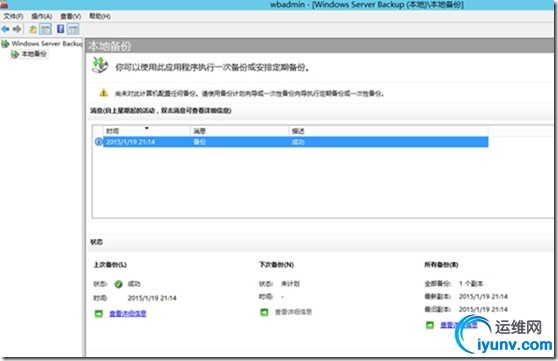
Task: Click the up one level folder icon
Action: click(x=33, y=29)
